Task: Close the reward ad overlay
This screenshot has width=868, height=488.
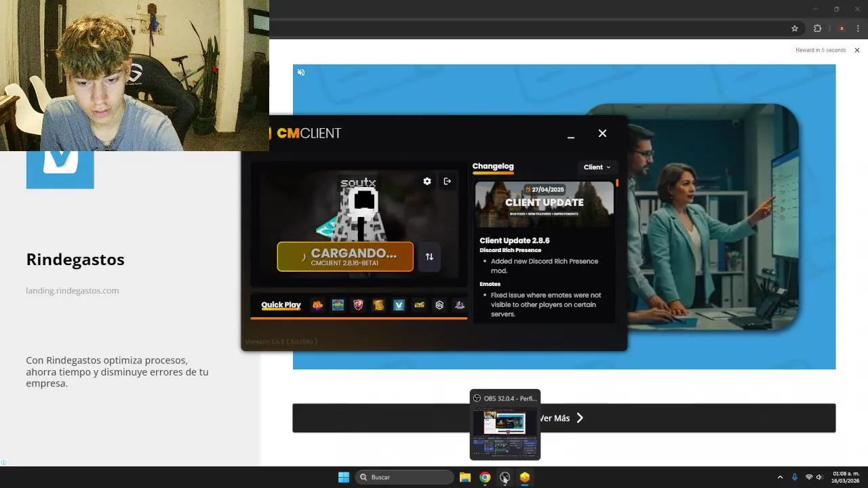Action: coord(857,50)
